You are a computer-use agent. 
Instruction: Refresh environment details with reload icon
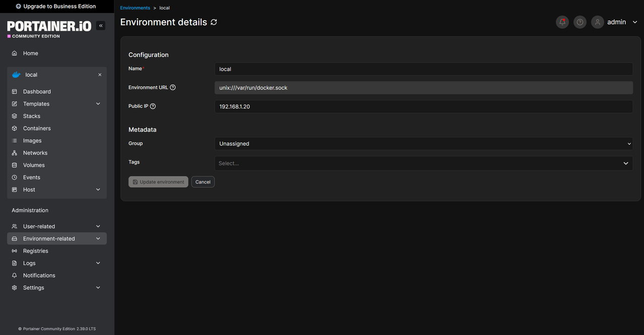tap(214, 22)
